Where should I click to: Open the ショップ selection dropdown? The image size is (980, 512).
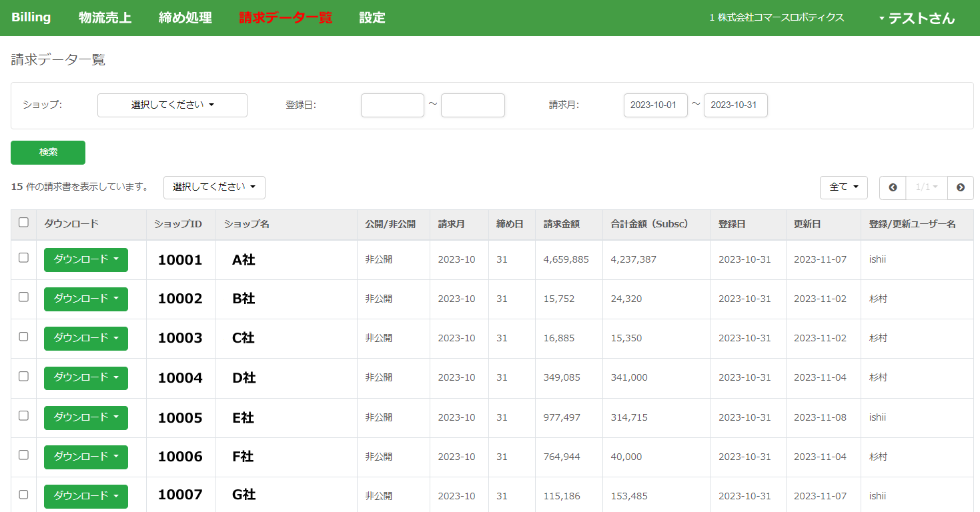[x=172, y=105]
